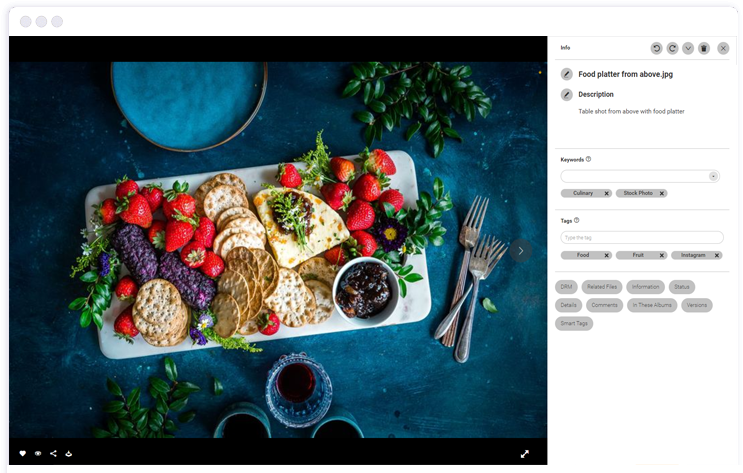Open Keywords help icon
743x473 pixels.
pos(589,159)
